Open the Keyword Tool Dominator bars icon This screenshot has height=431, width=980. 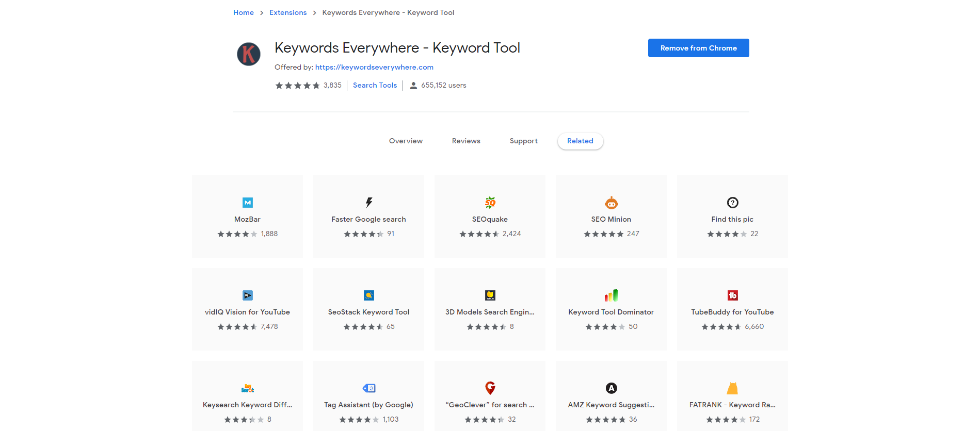[x=612, y=295]
